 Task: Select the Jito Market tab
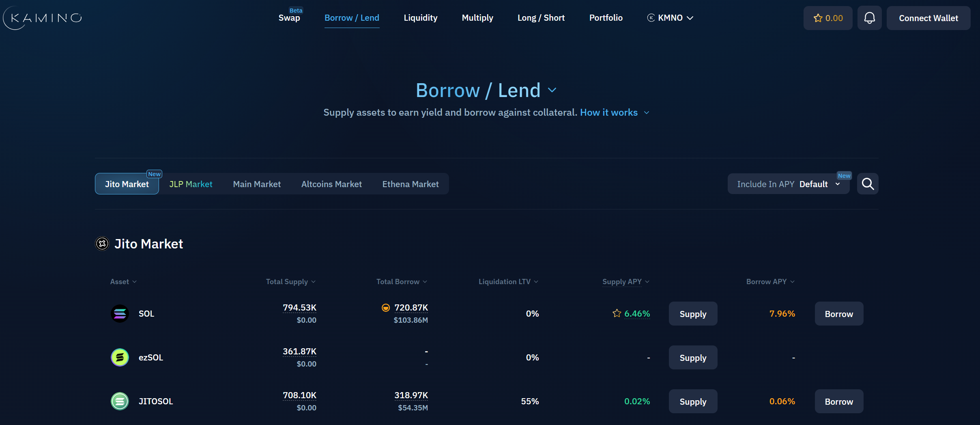[127, 184]
